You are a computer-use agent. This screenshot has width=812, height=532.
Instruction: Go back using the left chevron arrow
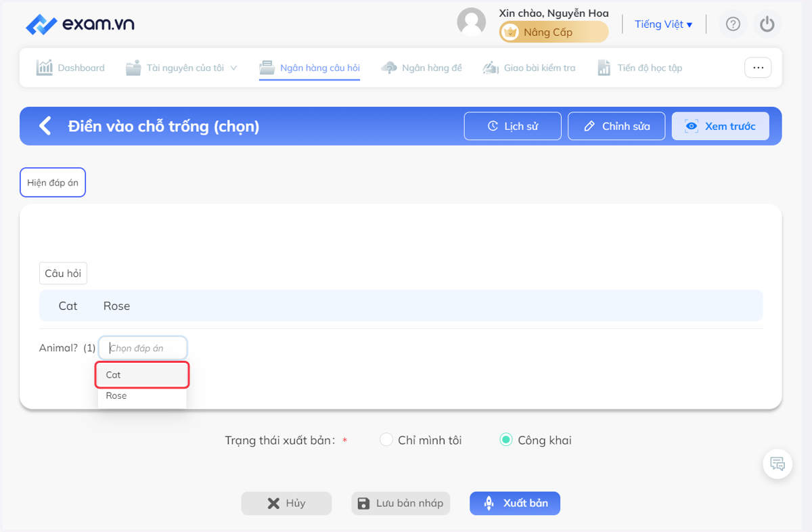(x=45, y=126)
